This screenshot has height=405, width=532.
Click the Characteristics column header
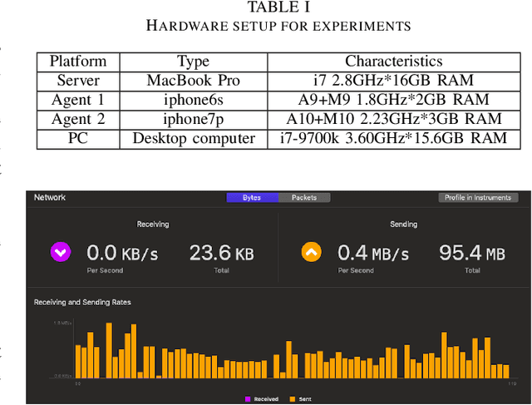point(394,62)
